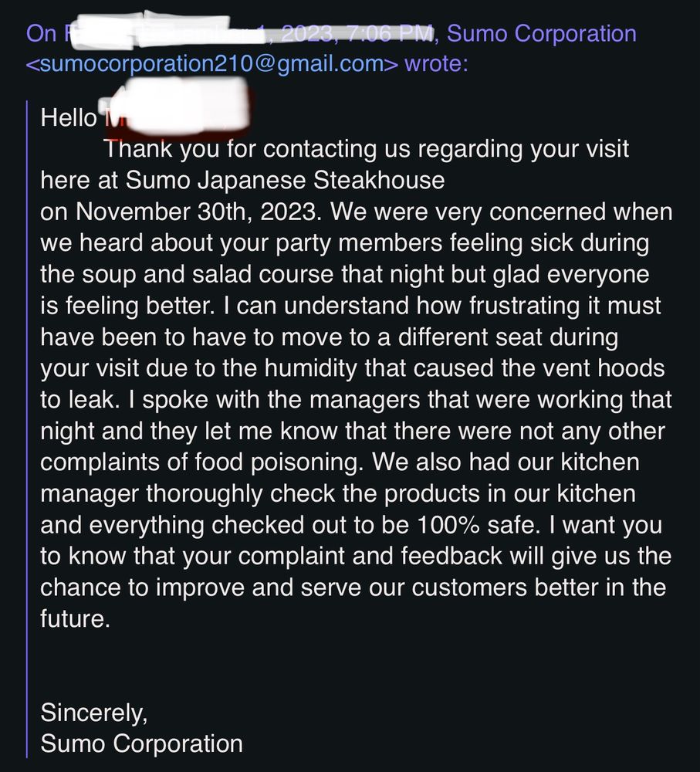Click the "Hello" greeting word
Viewport: 700px width, 772px height.
(x=69, y=117)
